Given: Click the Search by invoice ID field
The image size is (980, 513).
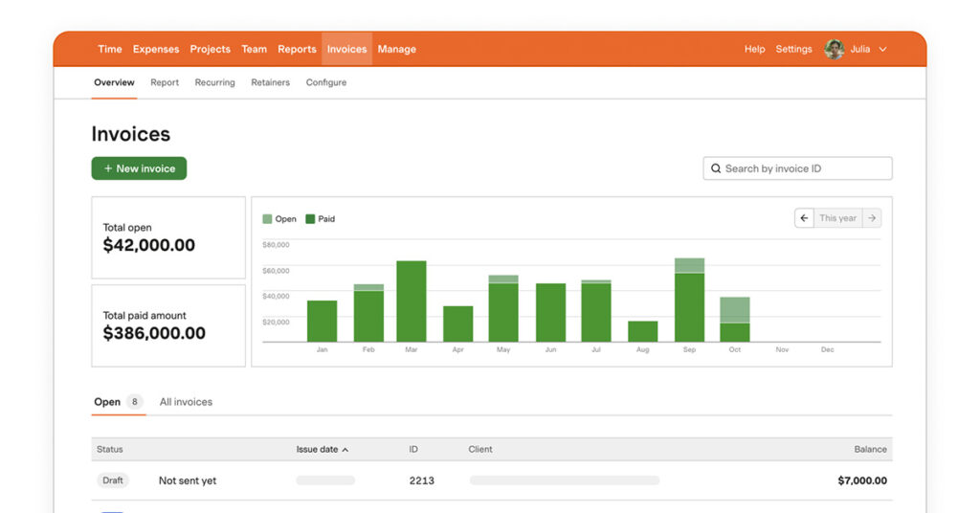Looking at the screenshot, I should tap(804, 169).
